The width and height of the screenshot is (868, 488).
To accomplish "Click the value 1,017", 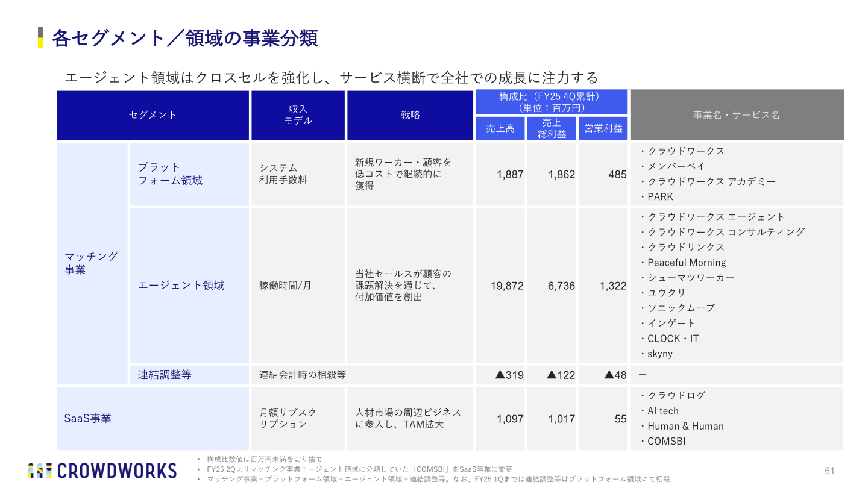I will coord(561,419).
